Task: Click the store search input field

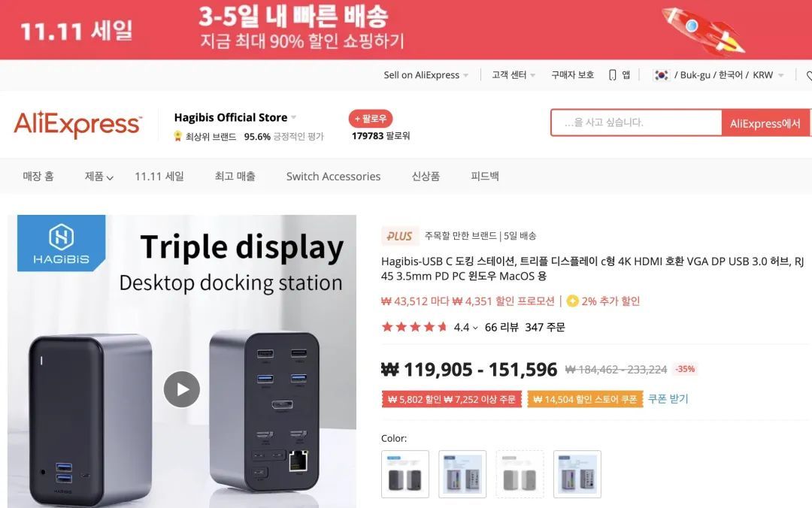Action: pos(637,122)
